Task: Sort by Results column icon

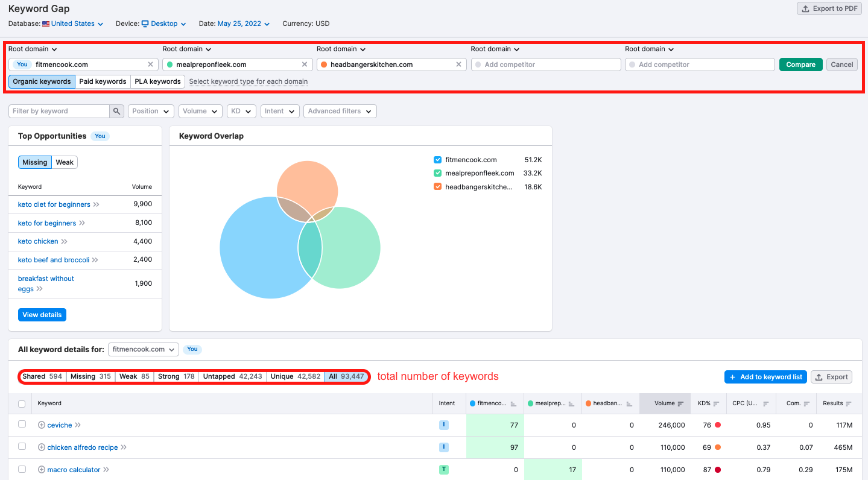Action: point(849,403)
